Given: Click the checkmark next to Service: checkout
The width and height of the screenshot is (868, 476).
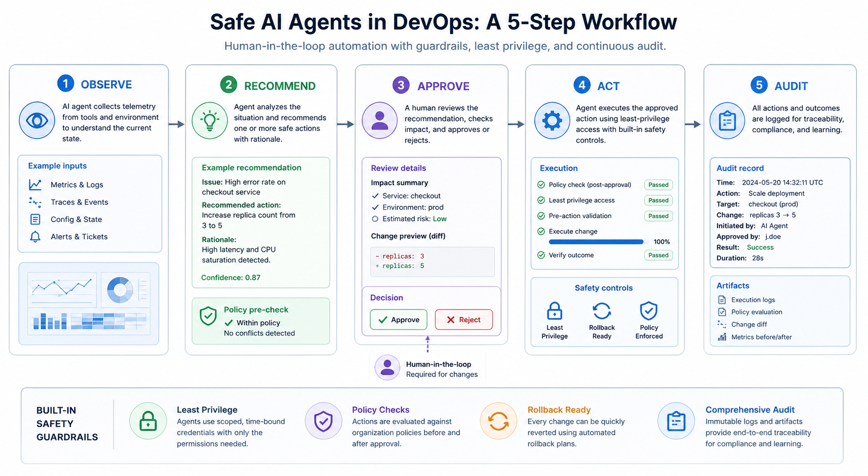Looking at the screenshot, I should click(x=375, y=196).
